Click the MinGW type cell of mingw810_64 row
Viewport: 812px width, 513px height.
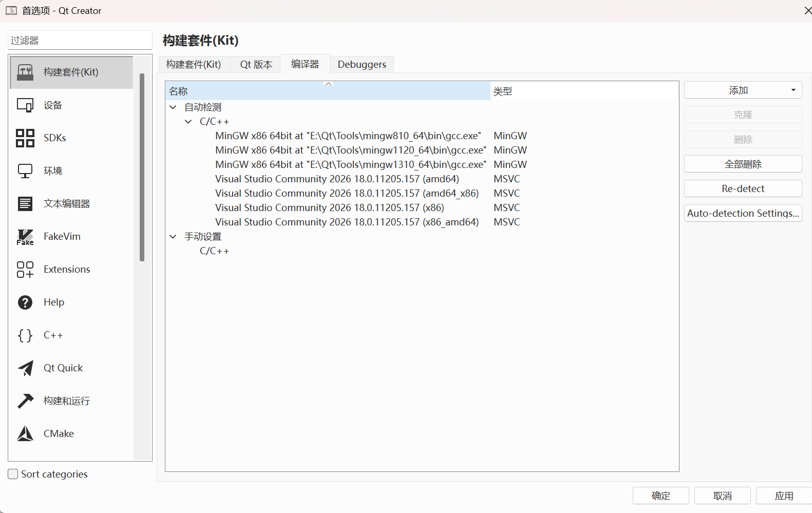click(x=510, y=136)
